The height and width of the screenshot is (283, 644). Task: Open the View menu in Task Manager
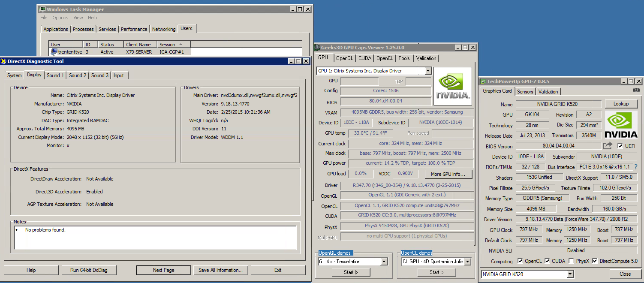[78, 18]
